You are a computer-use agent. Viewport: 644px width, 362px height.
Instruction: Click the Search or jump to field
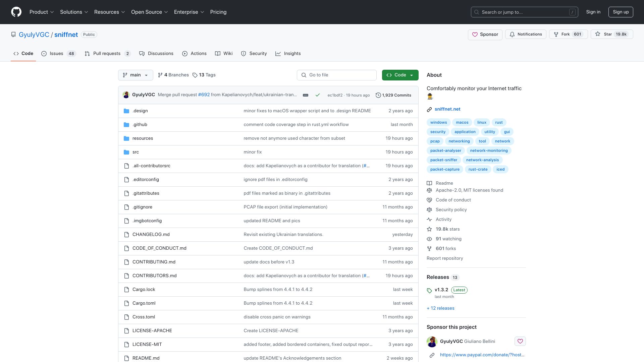click(x=525, y=12)
